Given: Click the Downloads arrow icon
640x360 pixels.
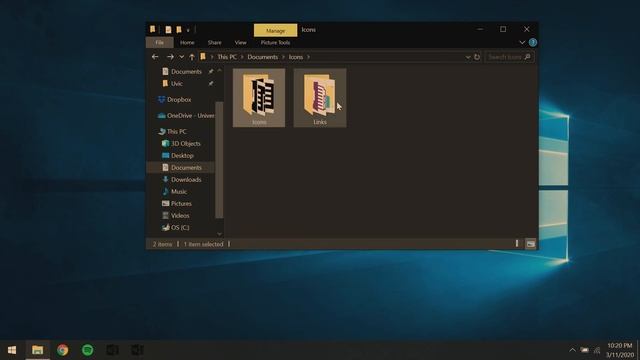Looking at the screenshot, I should 165,179.
